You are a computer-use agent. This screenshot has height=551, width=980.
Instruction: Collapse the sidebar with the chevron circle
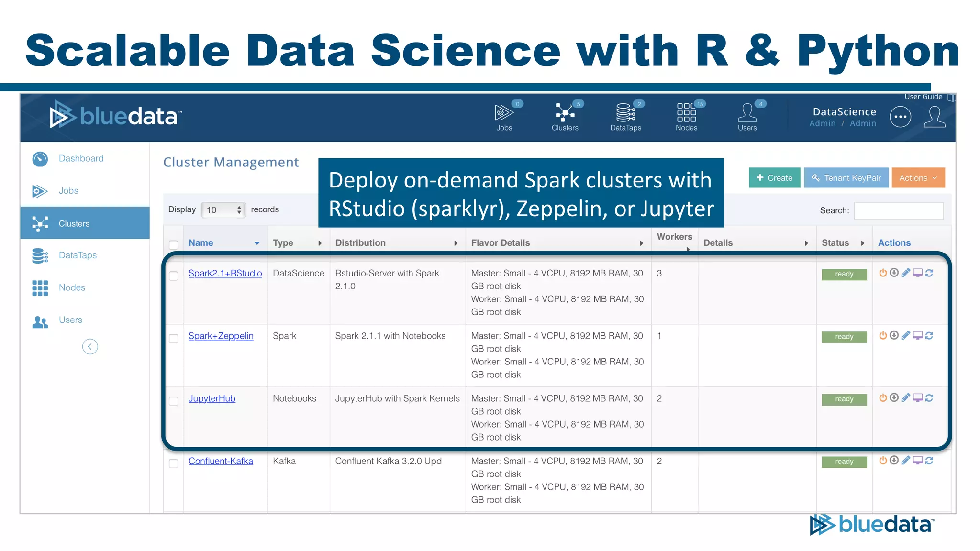[x=90, y=346]
